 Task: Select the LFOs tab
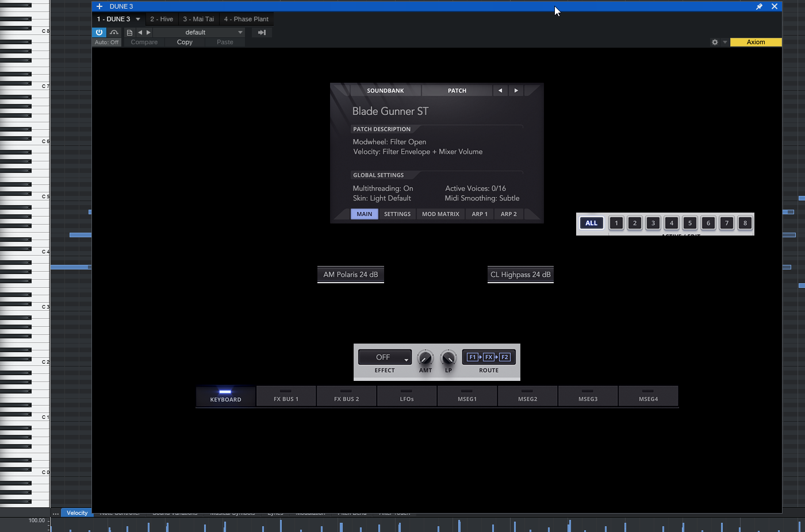(407, 396)
